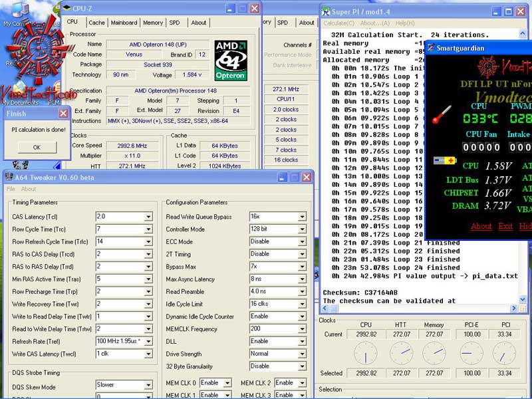Switch to the Mainboard tab in CPU-Z
Viewport: 532px width, 399px height.
(x=124, y=23)
